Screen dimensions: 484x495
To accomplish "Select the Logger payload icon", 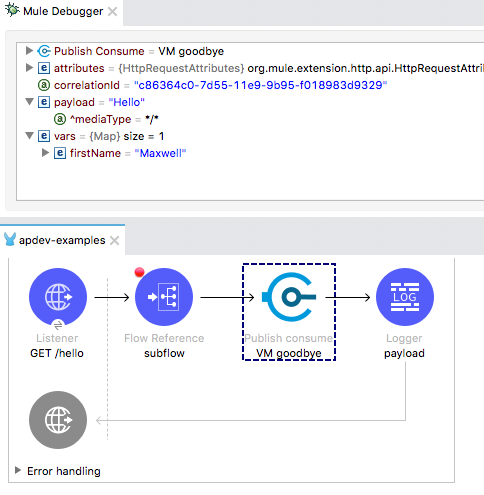I will pos(405,297).
